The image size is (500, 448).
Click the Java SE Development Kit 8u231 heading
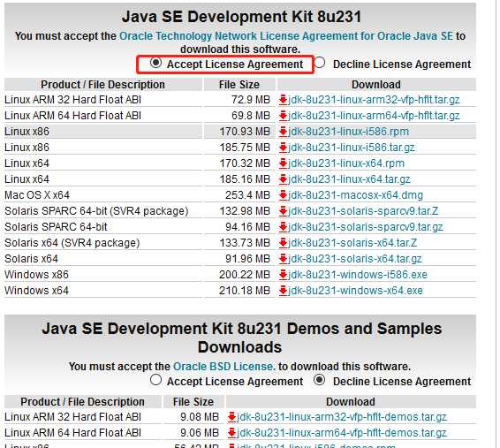click(241, 17)
